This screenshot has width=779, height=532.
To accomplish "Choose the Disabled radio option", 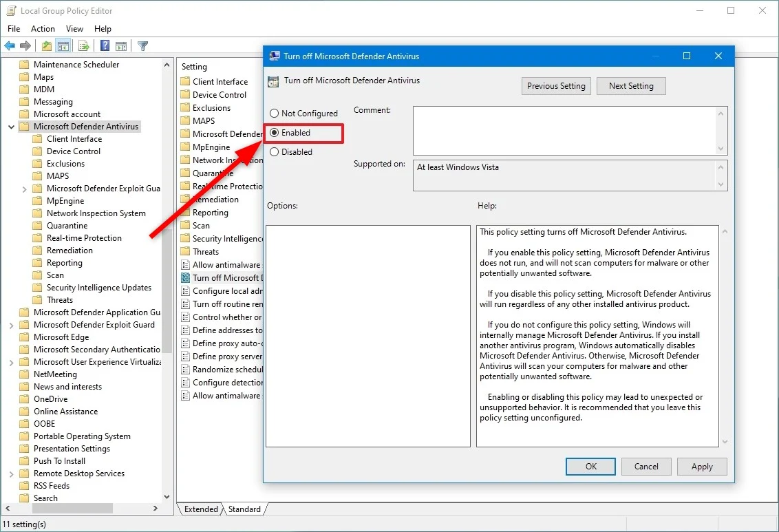I will pyautogui.click(x=275, y=152).
